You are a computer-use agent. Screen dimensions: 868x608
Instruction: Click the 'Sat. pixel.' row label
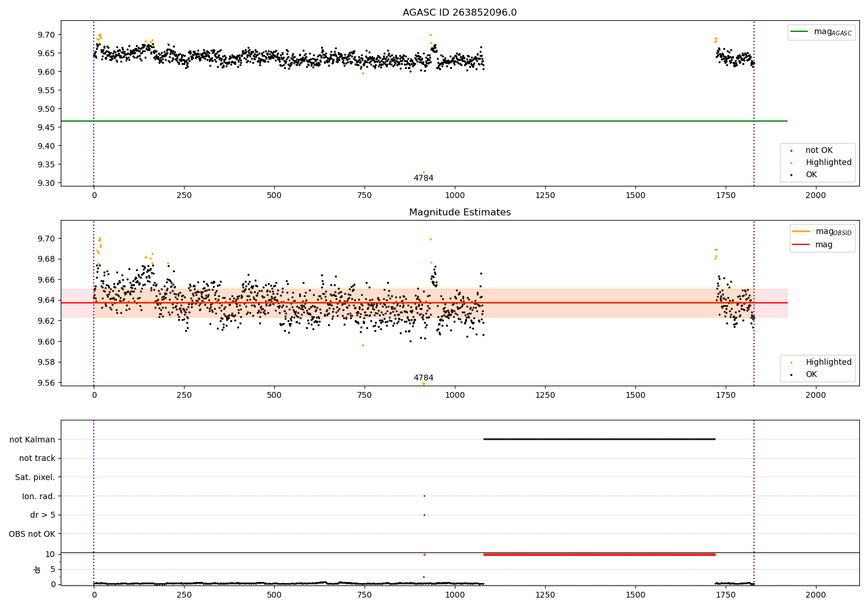tap(35, 478)
